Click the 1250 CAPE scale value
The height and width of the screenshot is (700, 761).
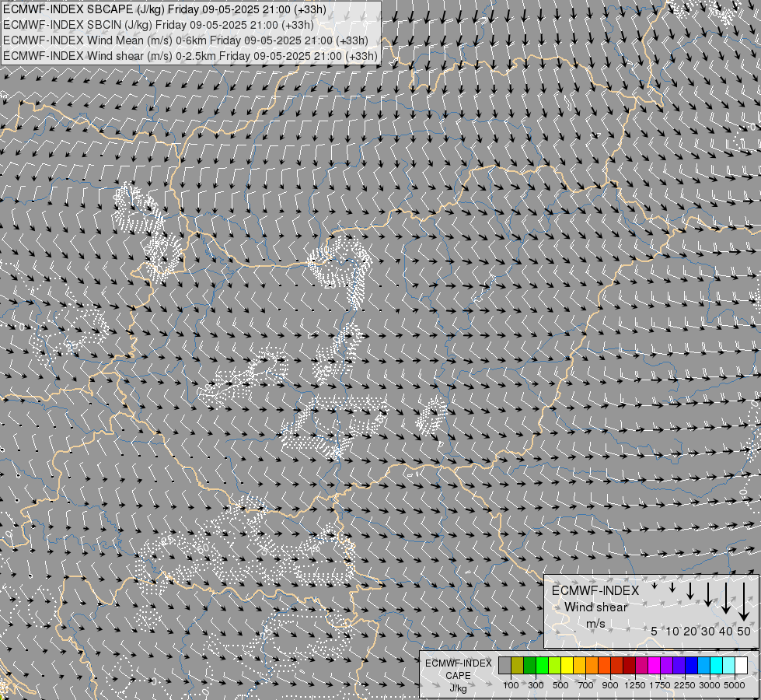click(635, 685)
